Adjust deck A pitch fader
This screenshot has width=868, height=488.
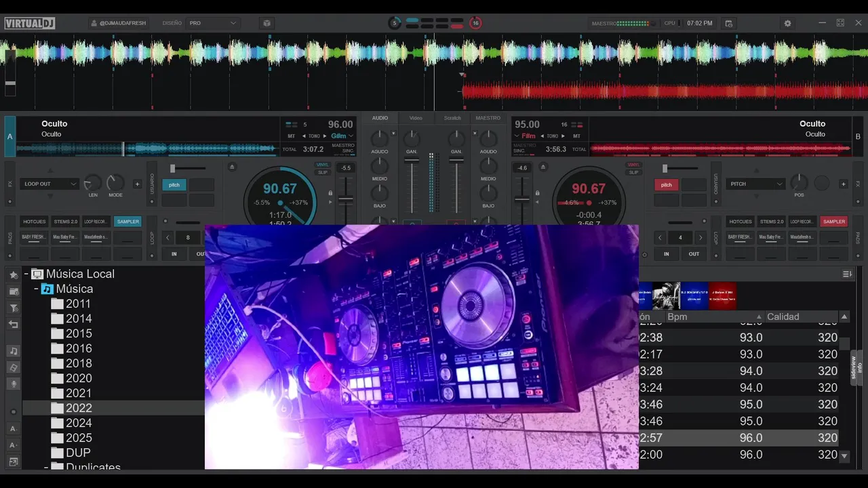346,200
